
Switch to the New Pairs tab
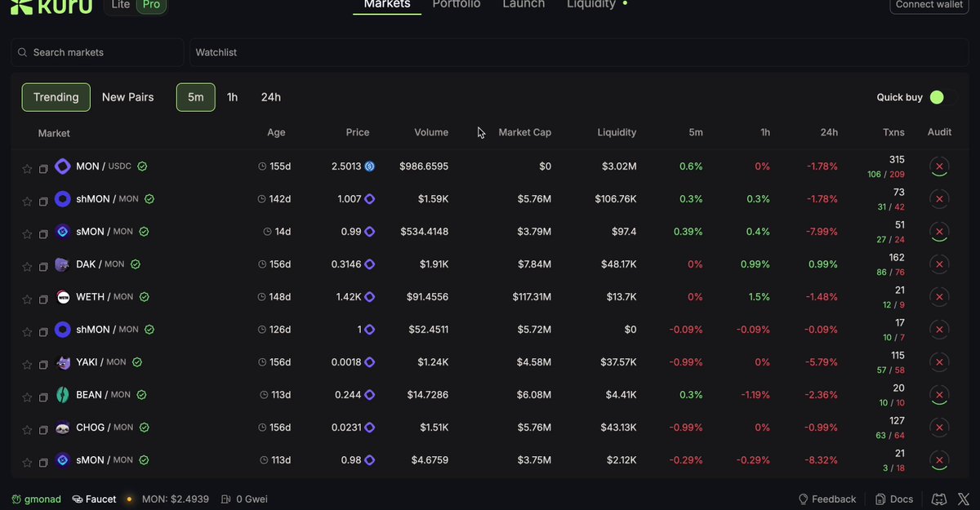(128, 97)
